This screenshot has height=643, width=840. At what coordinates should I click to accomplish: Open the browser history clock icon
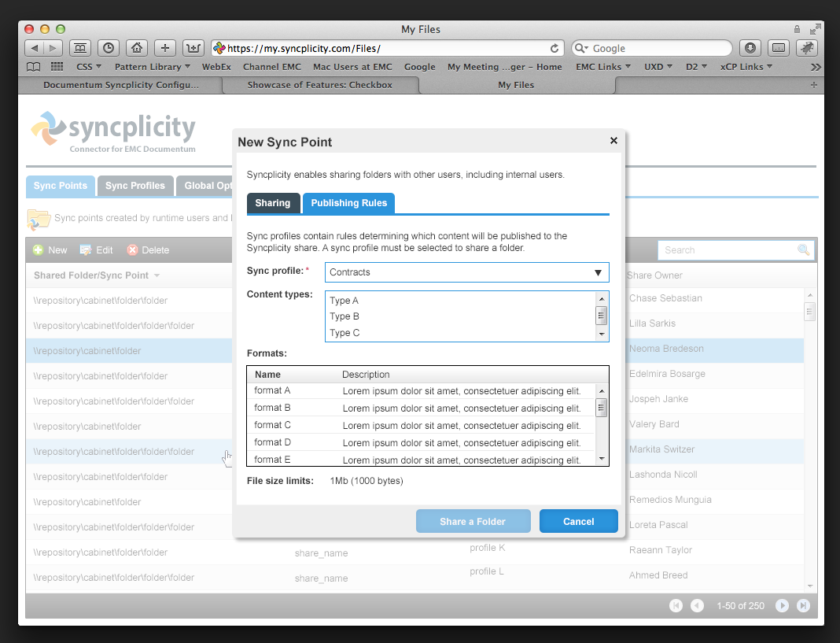pyautogui.click(x=109, y=48)
